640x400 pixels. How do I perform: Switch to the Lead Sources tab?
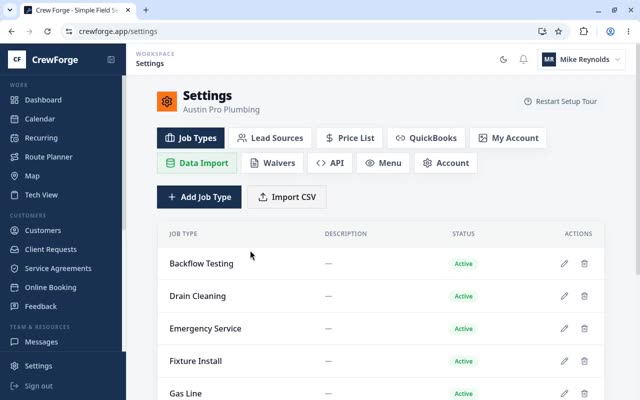click(270, 138)
